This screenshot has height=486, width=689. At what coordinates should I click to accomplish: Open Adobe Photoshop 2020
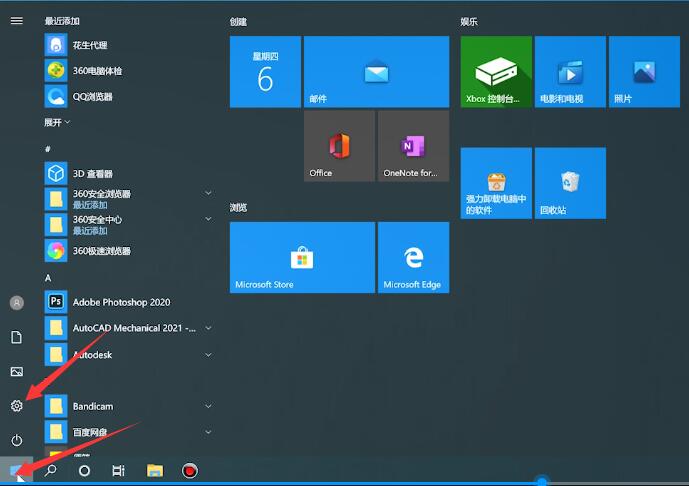(128, 302)
